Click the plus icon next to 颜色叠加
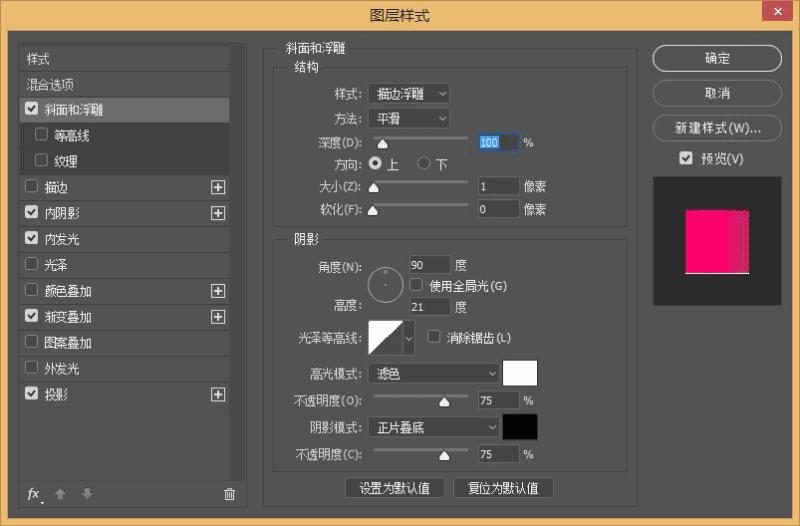800x526 pixels. [x=218, y=291]
